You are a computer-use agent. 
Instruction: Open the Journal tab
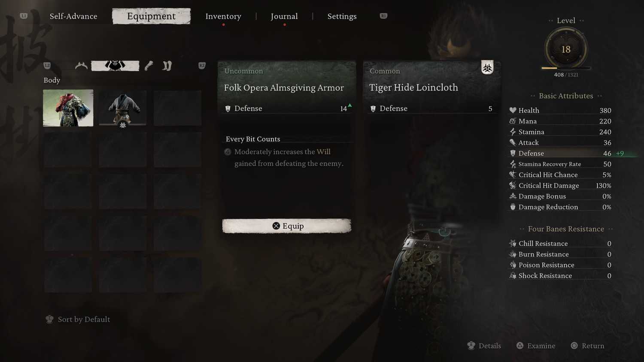click(284, 16)
